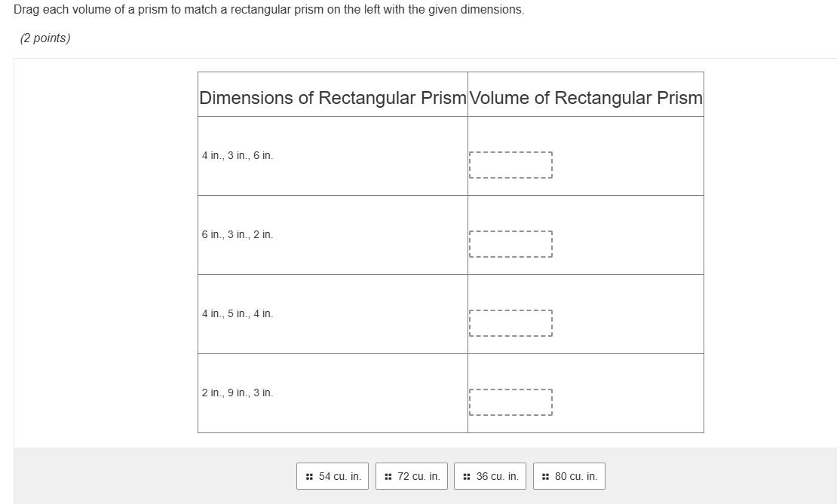Select the 72 cu. in. answer tile

coord(411,475)
